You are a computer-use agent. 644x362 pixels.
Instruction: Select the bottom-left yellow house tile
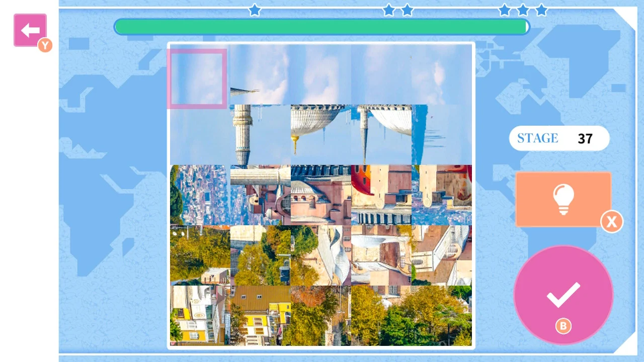pos(200,316)
